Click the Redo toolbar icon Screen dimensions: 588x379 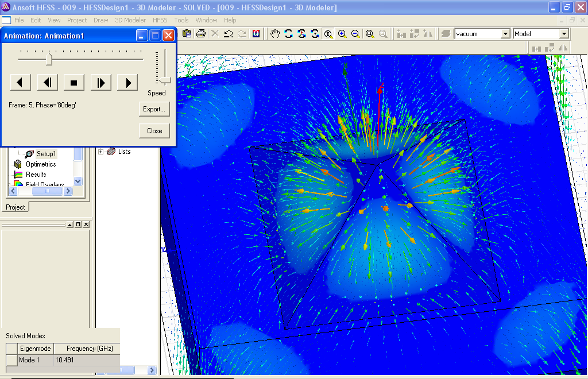[x=242, y=34]
